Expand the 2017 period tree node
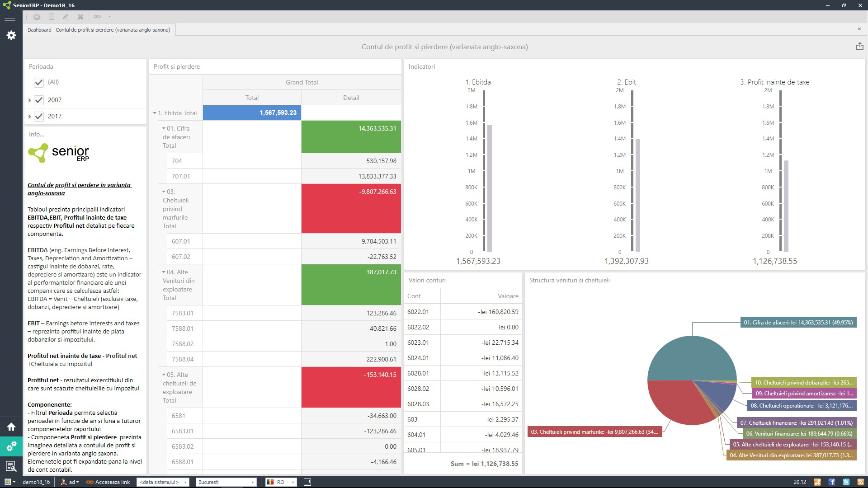 tap(29, 117)
